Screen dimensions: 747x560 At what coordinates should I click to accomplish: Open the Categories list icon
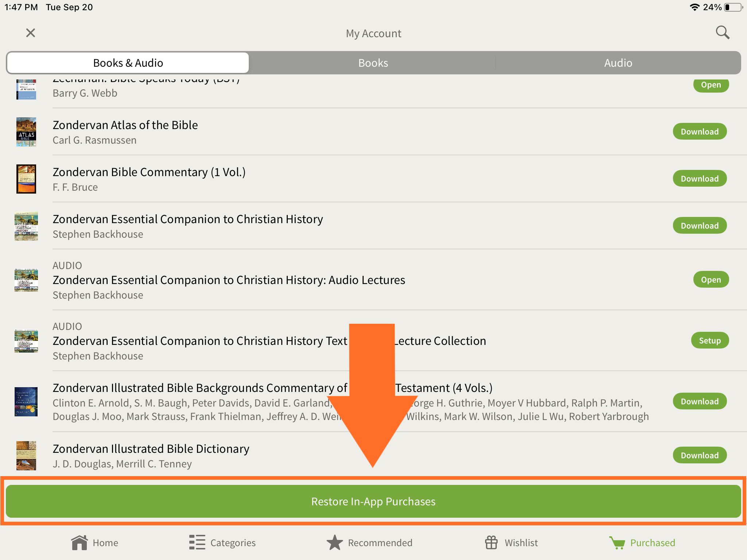197,542
